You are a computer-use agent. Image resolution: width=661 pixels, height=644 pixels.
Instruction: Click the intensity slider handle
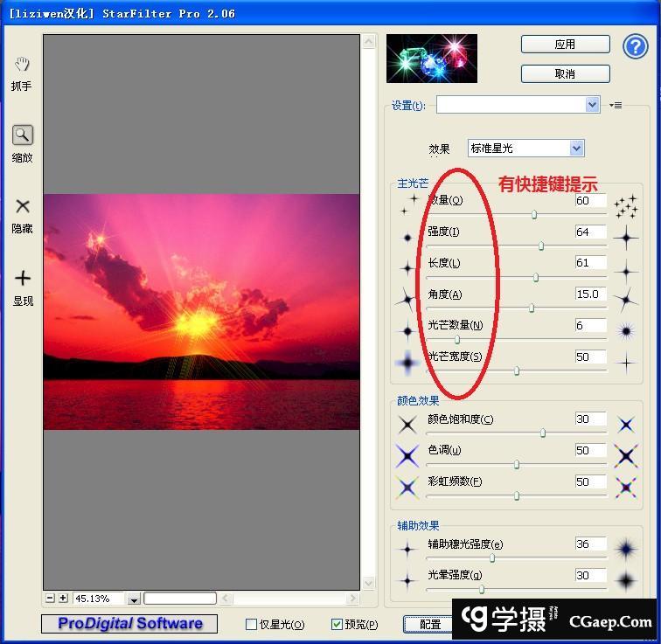tap(541, 246)
